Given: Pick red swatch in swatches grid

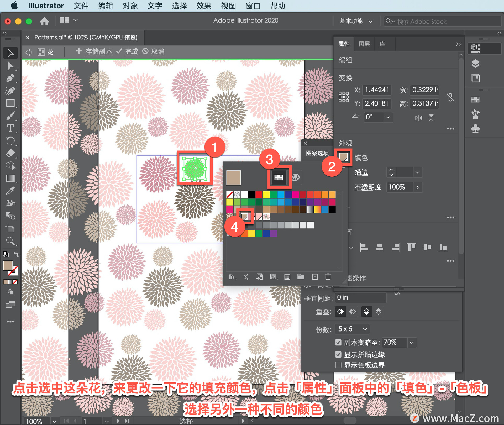Looking at the screenshot, I should 259,195.
